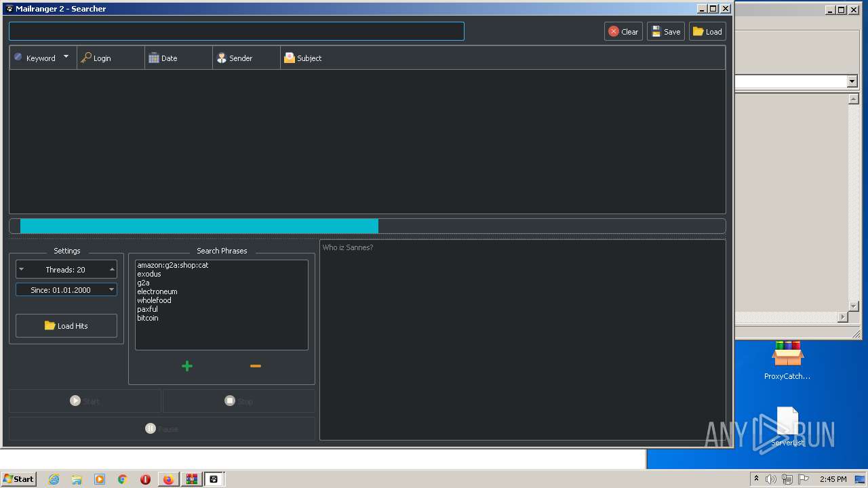Screen dimensions: 868x488
Task: Click the Load Hits button
Action: pyautogui.click(x=66, y=326)
